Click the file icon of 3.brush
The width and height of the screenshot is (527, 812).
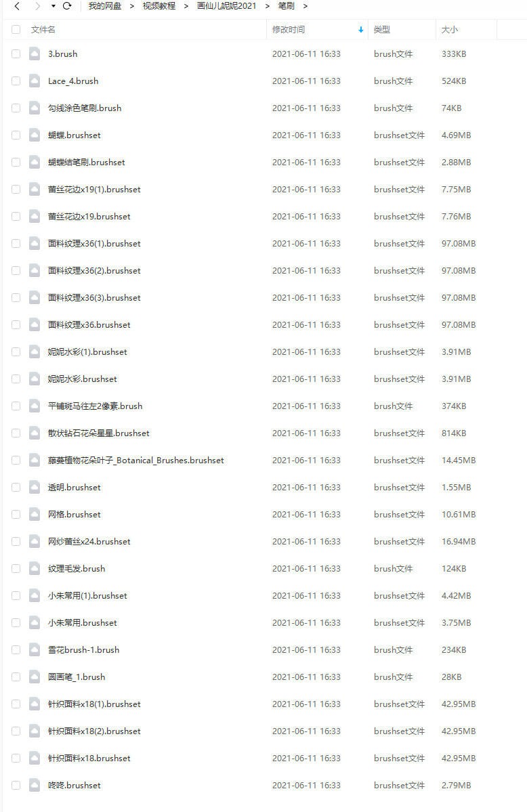click(x=34, y=54)
